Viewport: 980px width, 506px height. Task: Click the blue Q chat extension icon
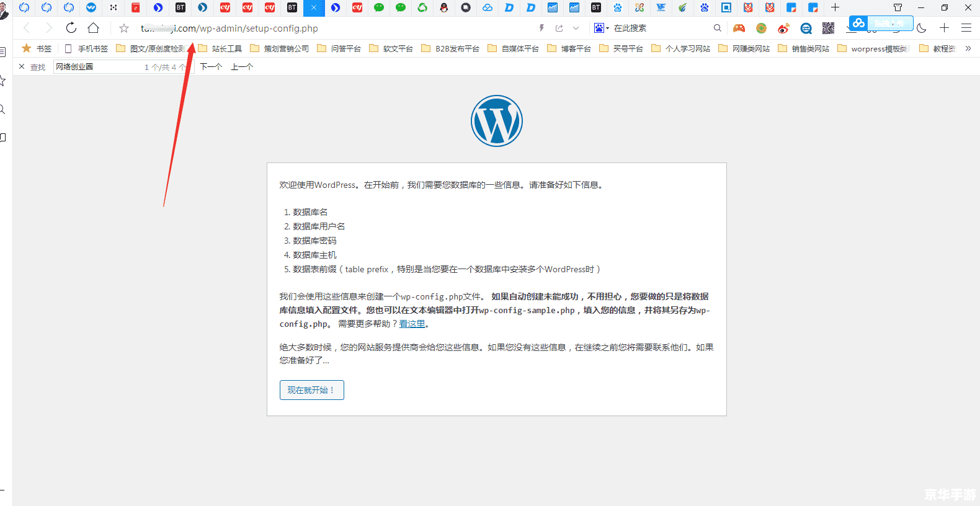click(806, 28)
